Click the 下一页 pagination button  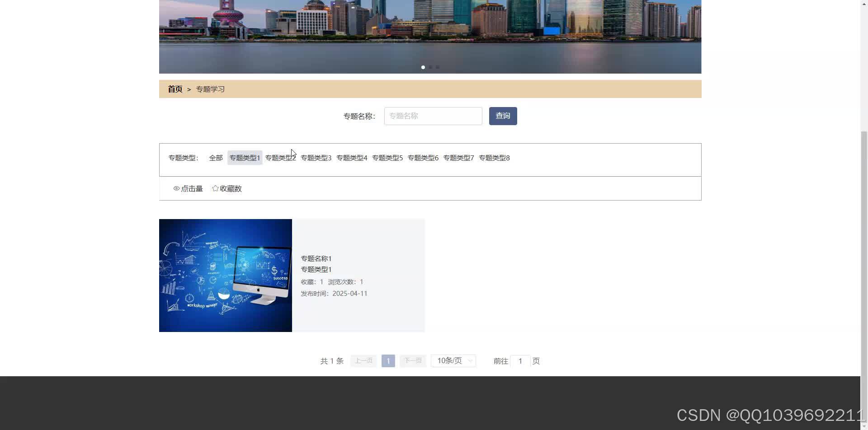click(412, 360)
